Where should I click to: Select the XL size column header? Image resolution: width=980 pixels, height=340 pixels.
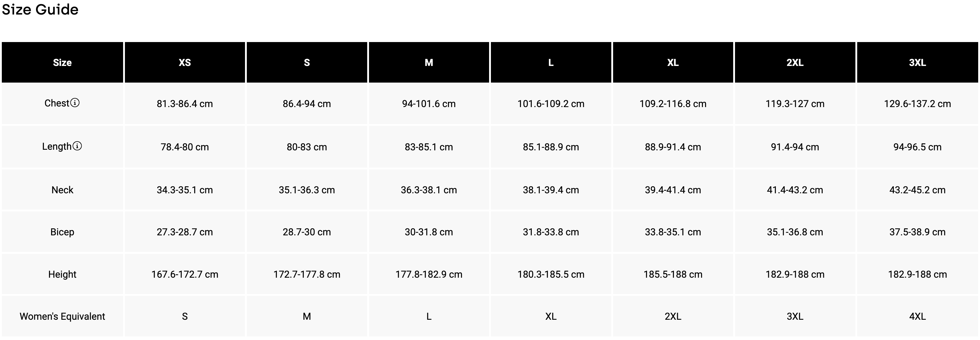click(673, 62)
